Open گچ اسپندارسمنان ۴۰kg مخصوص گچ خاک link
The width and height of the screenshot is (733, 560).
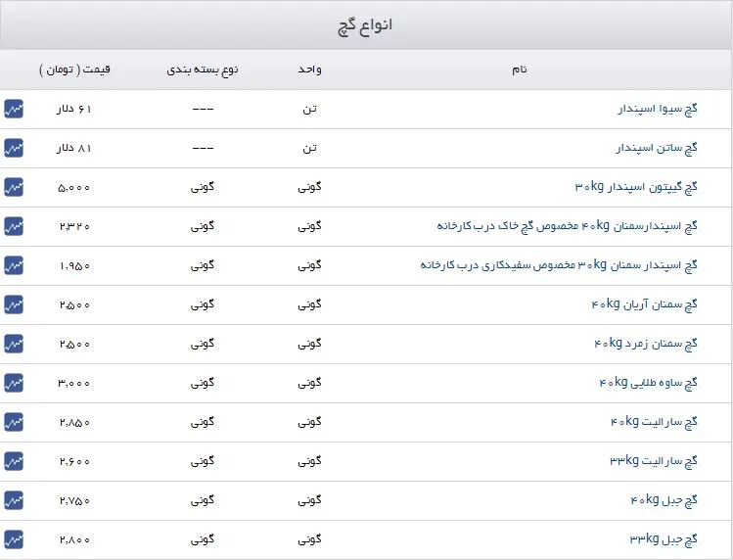point(567,226)
